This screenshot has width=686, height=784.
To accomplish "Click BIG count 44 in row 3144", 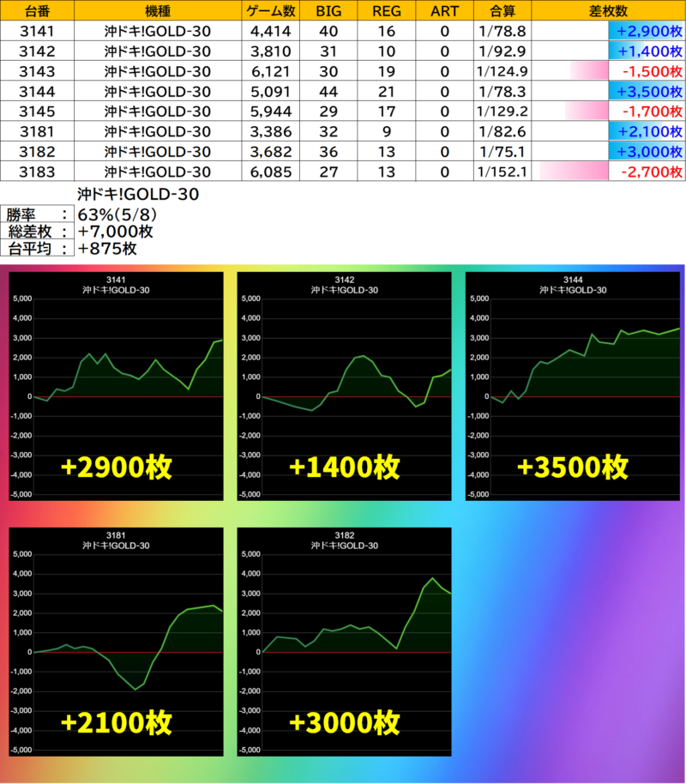I will coord(328,91).
